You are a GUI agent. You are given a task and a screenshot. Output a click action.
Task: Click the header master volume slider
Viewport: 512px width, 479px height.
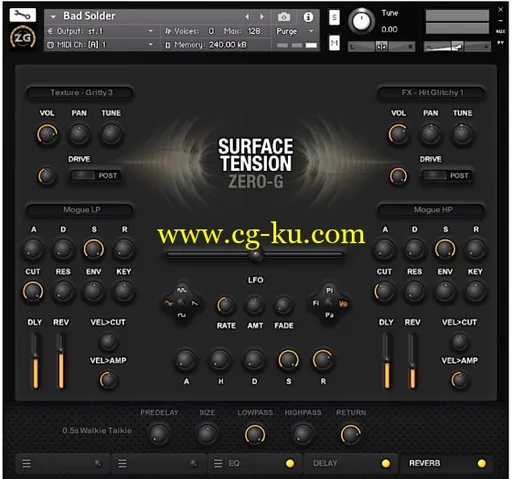(x=457, y=47)
